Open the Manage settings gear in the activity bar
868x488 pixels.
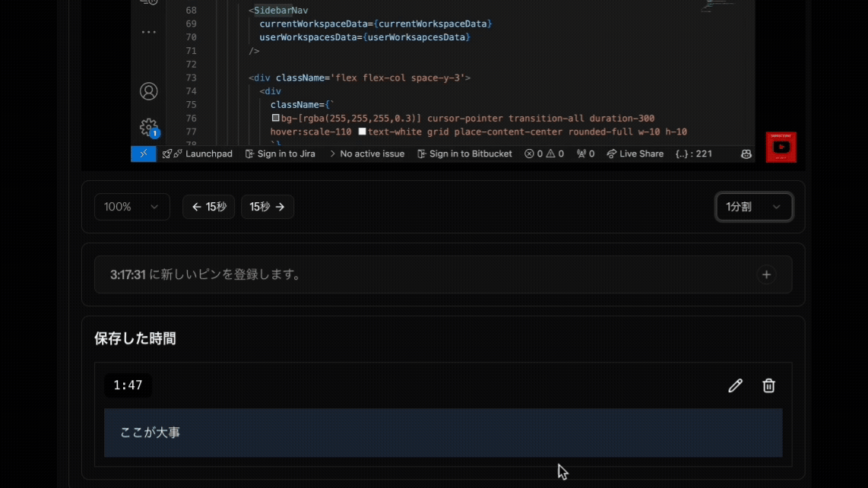148,128
